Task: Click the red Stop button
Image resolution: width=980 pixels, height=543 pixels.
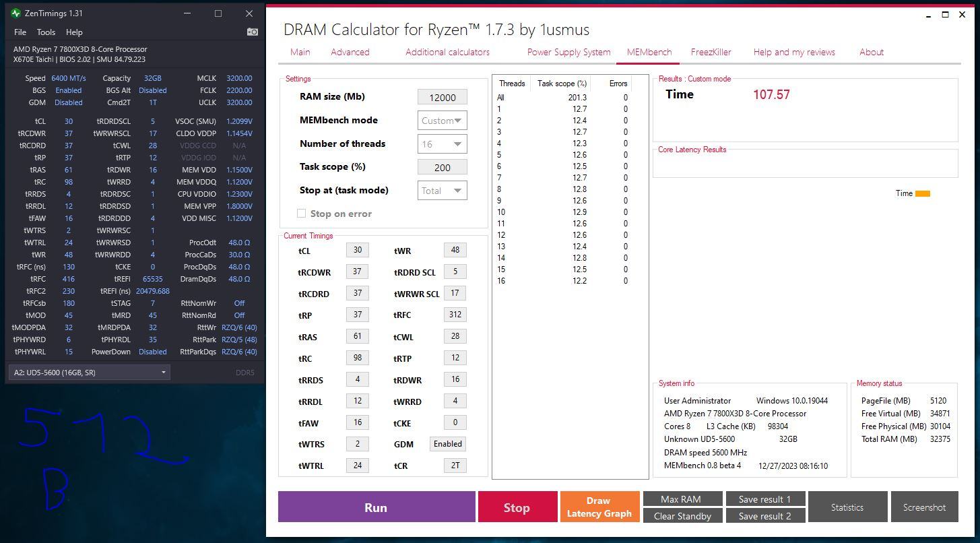Action: (517, 507)
